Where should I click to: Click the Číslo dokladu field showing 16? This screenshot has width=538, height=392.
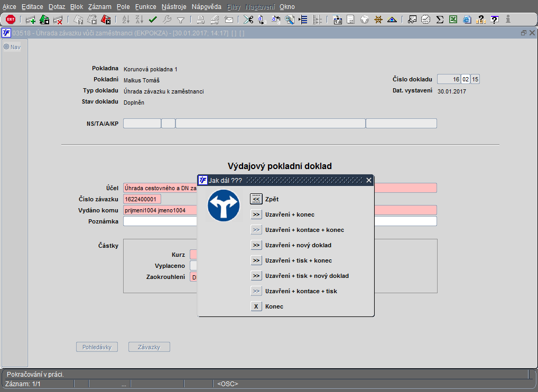449,79
